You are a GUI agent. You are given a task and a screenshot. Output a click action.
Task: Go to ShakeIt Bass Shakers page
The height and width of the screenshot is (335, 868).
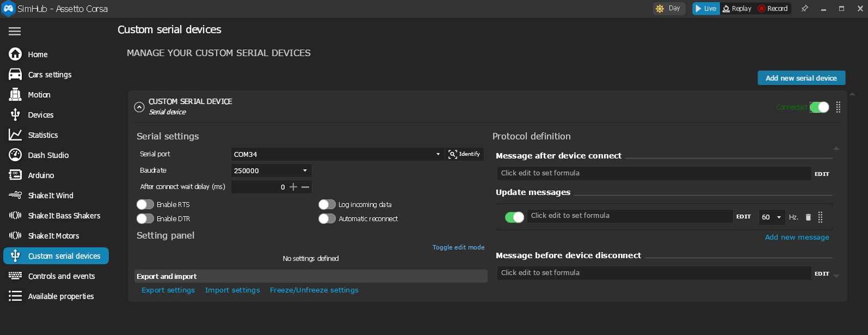pos(64,216)
